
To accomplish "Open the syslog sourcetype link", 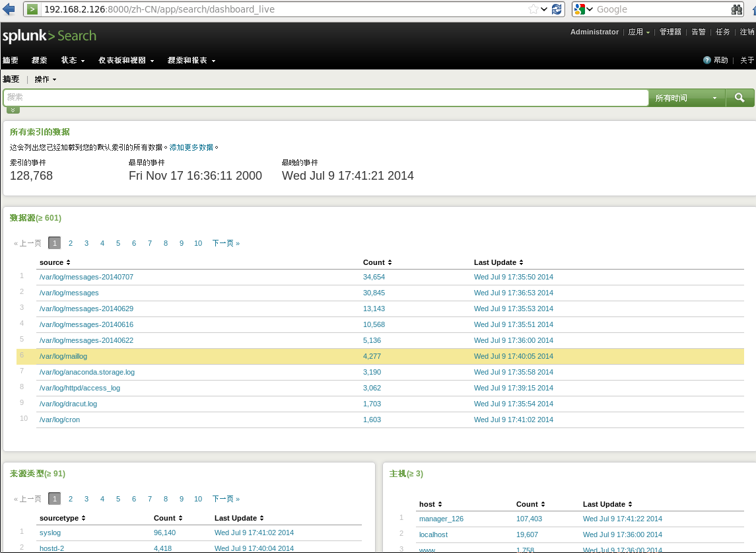I will pos(50,533).
